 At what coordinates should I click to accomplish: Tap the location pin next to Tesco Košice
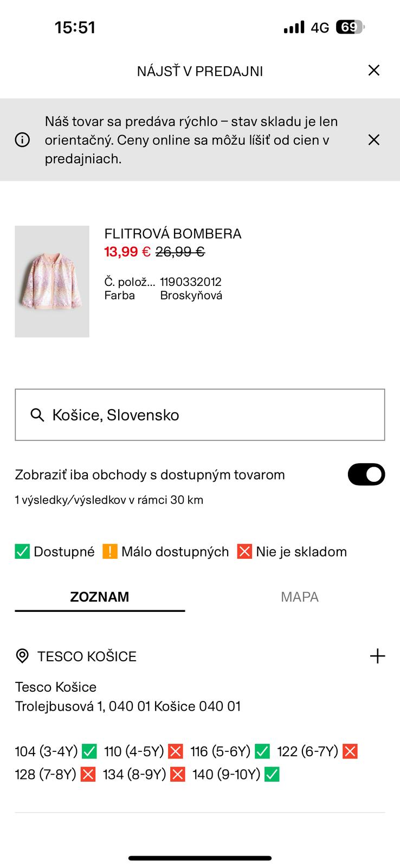22,656
